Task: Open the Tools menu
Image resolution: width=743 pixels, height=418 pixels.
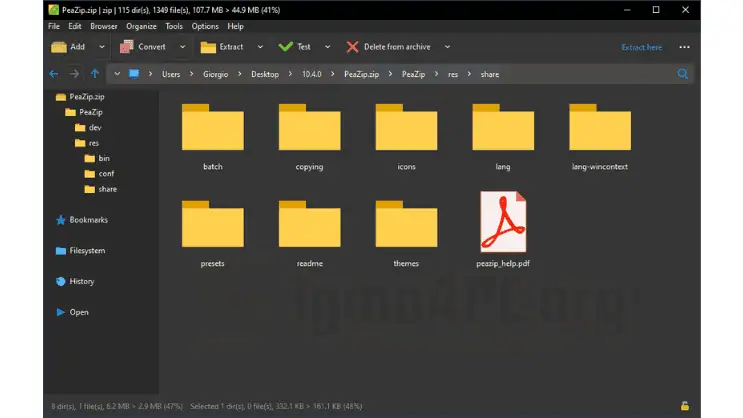Action: tap(174, 26)
